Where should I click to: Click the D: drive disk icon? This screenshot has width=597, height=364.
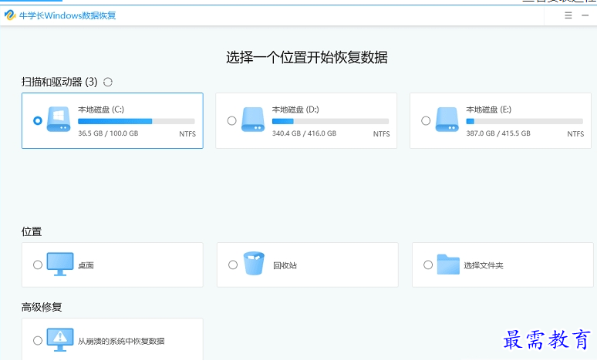pyautogui.click(x=253, y=120)
